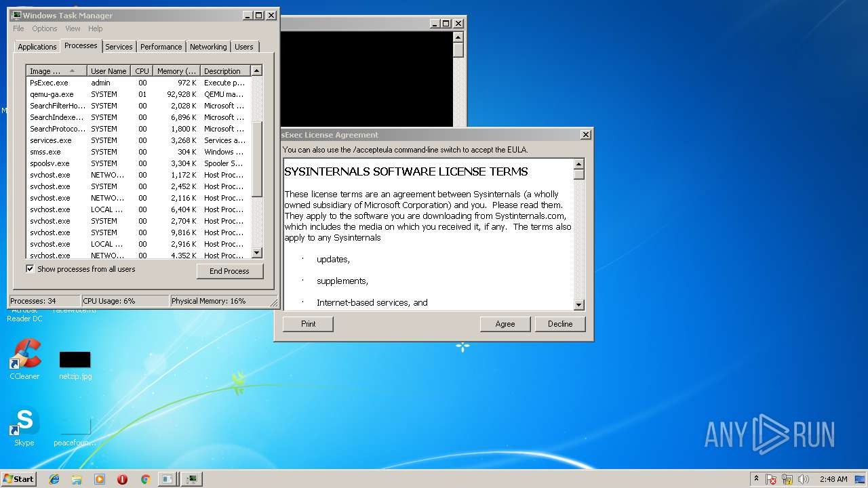Select the SearchFilterHo... process row
This screenshot has height=488, width=868.
138,106
